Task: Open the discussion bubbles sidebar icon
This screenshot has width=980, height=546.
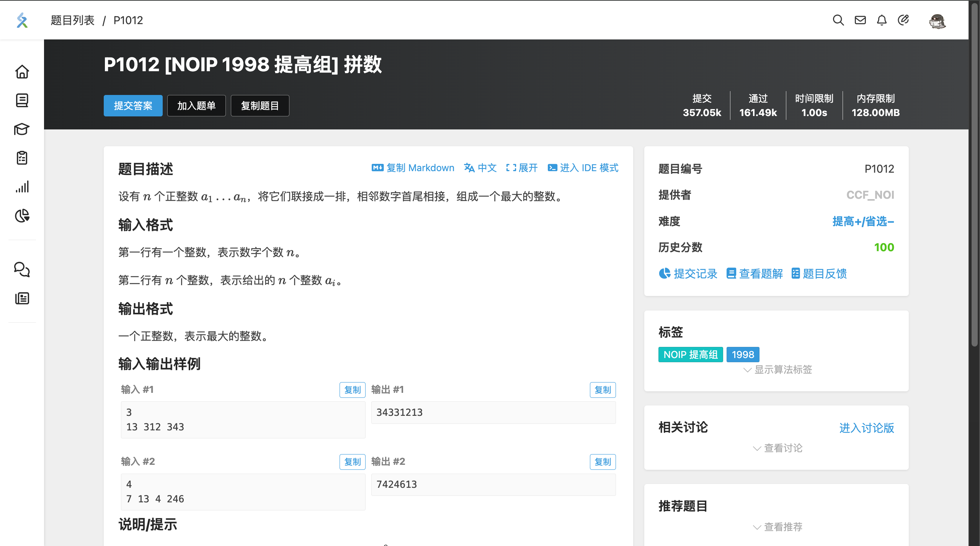Action: pos(22,270)
